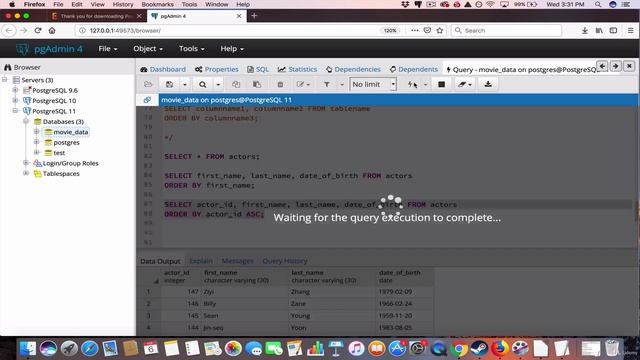The width and height of the screenshot is (640, 360).
Task: Click the Paste icon in query toolbar
Action: click(257, 84)
